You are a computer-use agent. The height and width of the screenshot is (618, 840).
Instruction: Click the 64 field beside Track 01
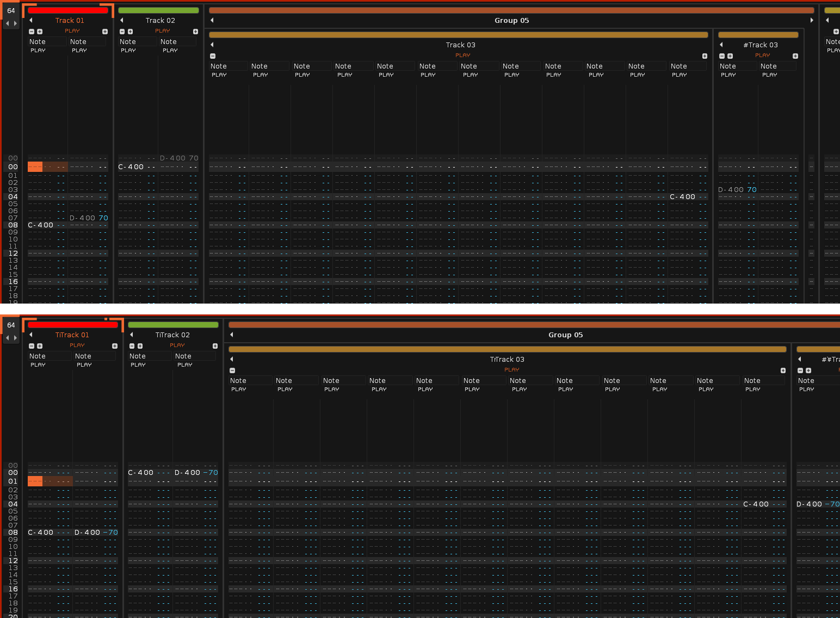coord(11,11)
